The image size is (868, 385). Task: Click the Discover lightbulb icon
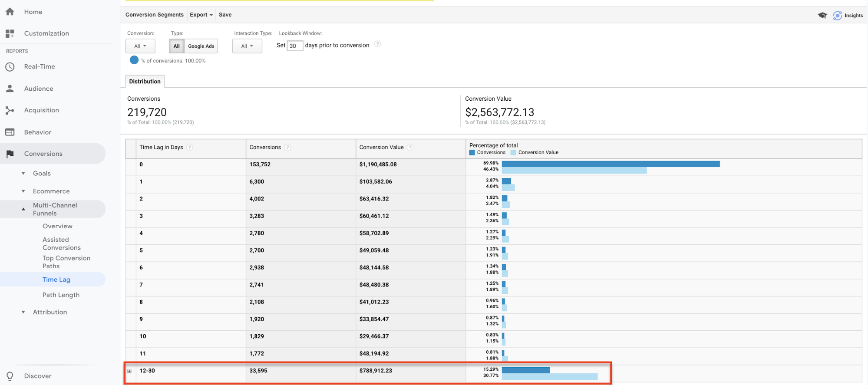click(x=10, y=376)
